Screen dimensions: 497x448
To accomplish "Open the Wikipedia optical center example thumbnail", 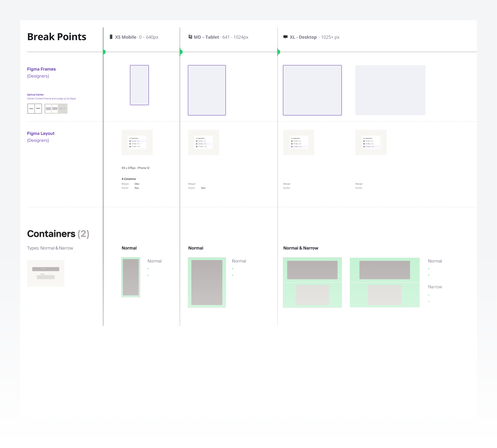I will click(x=35, y=109).
